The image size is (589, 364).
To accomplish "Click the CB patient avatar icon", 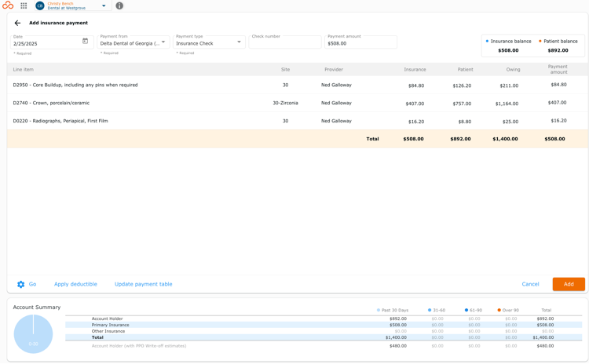I will (x=40, y=5).
